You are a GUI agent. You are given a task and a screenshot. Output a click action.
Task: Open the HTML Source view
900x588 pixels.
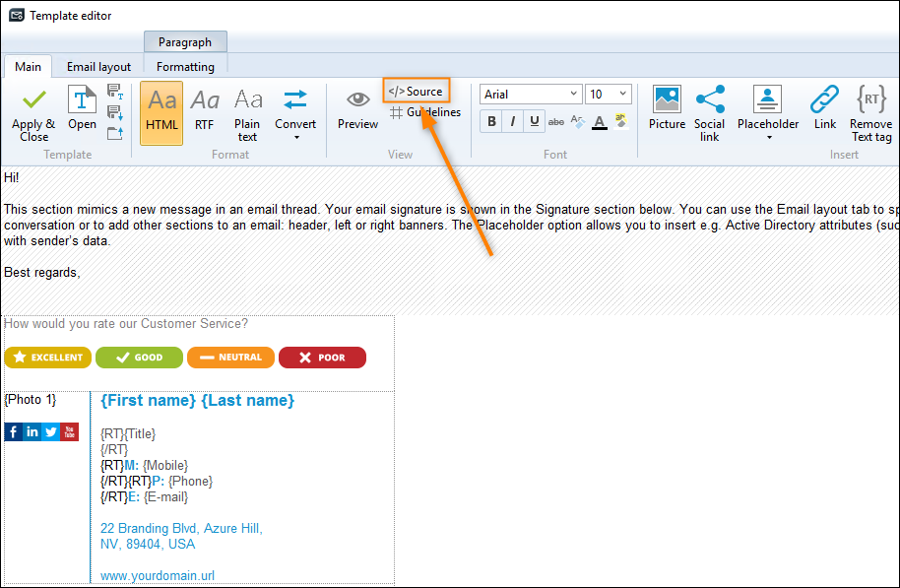[416, 90]
